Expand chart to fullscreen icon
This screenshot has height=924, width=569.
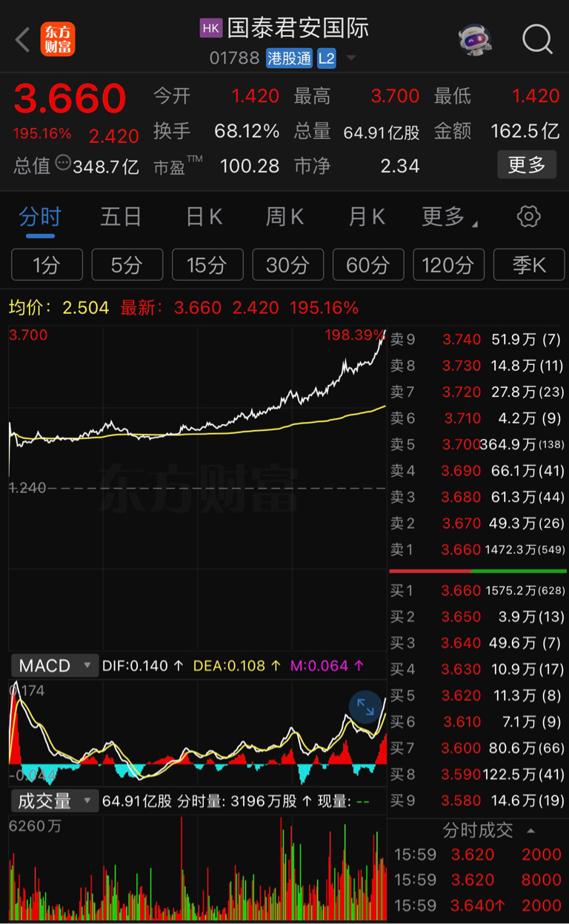[365, 706]
